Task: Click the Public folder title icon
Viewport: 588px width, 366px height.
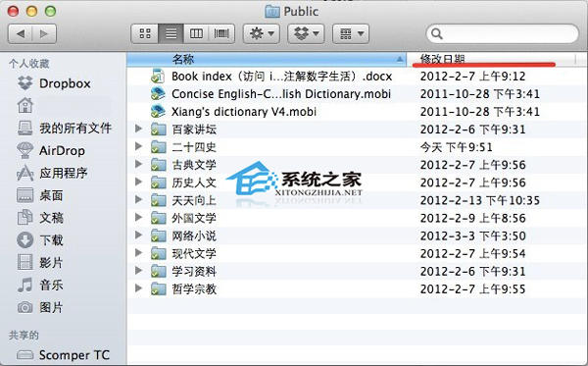Action: (x=272, y=11)
